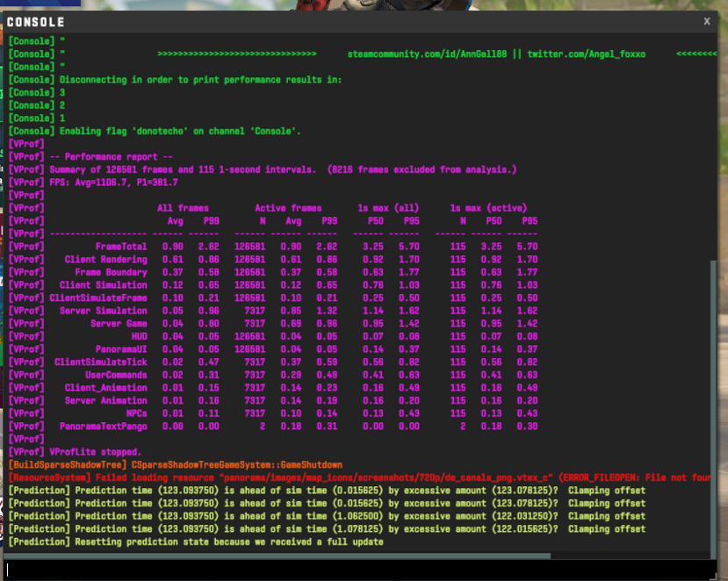Click the [Console] 2 countdown line

tap(37, 106)
